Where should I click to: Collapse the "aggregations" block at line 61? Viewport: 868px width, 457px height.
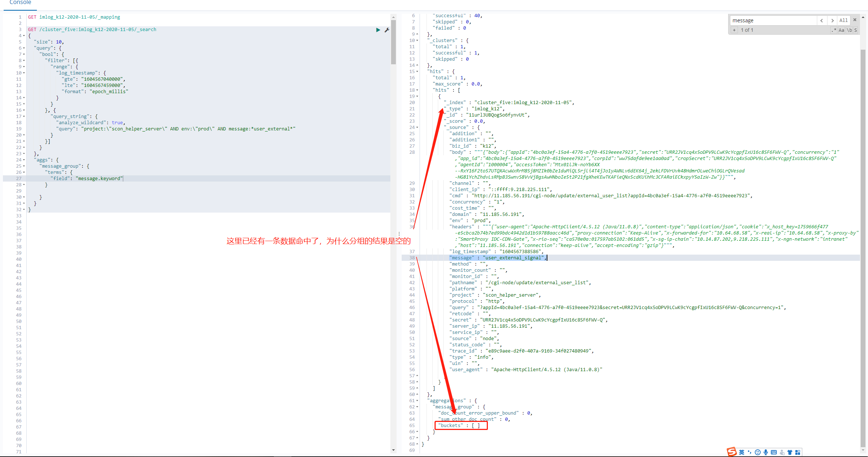(x=417, y=401)
